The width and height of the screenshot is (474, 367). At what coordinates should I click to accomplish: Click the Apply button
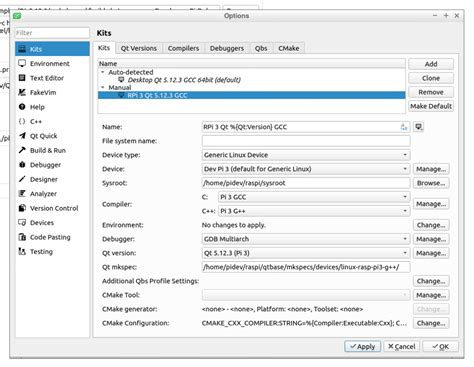tap(362, 346)
